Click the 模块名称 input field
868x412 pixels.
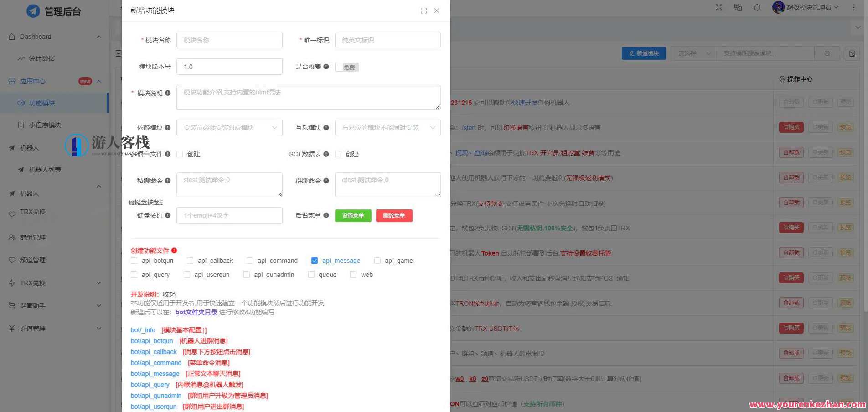[229, 40]
